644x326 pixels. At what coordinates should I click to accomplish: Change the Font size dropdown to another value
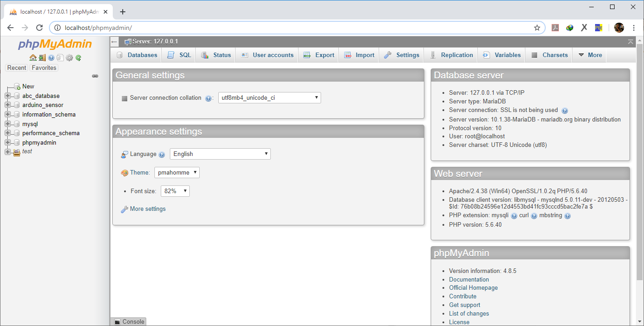click(x=175, y=191)
